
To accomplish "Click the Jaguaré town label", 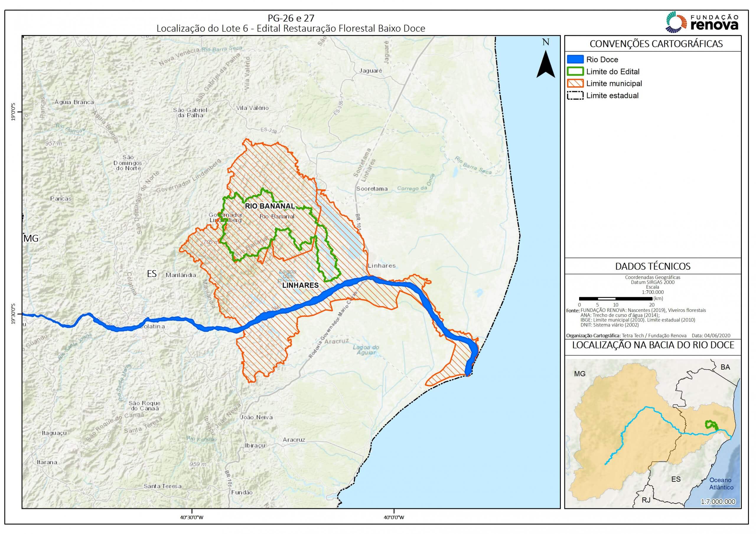I will point(371,71).
